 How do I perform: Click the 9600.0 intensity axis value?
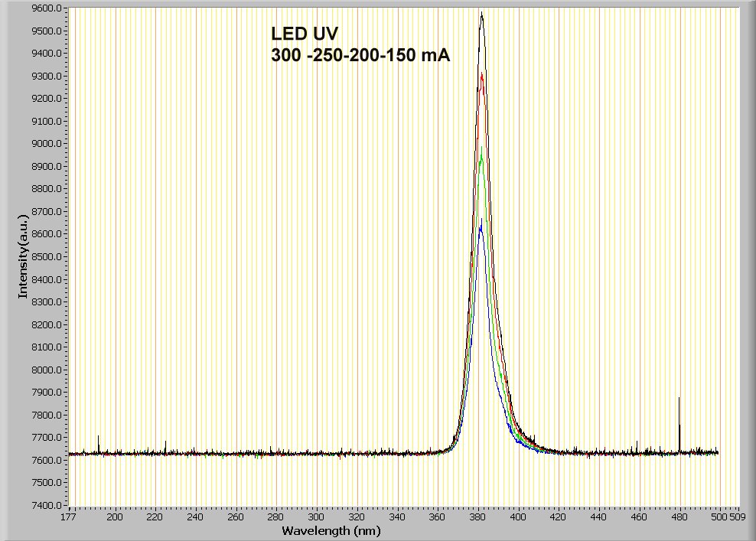click(48, 9)
